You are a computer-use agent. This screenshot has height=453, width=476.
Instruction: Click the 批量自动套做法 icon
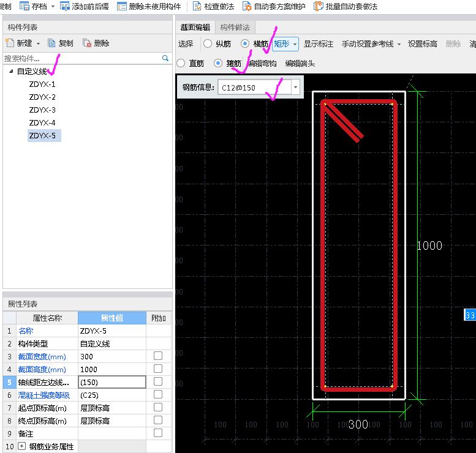[x=319, y=6]
